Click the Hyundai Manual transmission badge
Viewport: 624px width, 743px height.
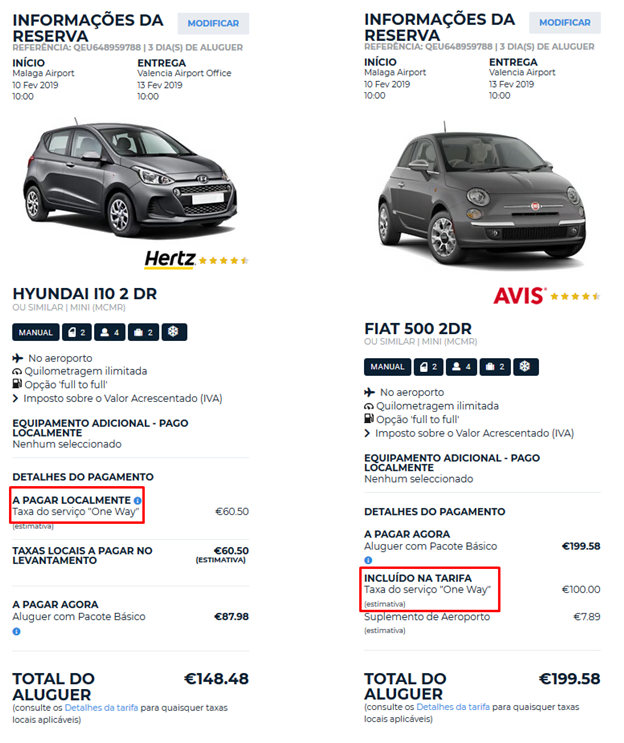[36, 332]
